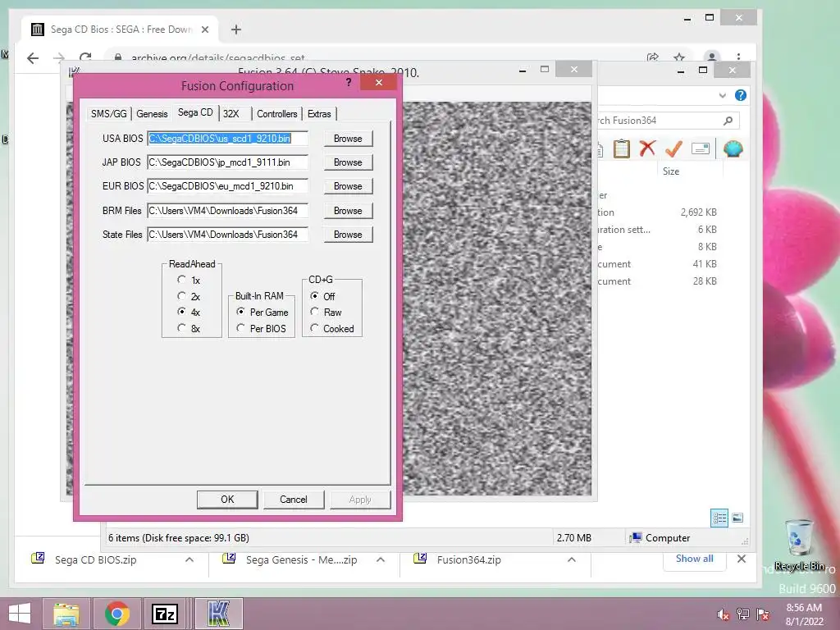Click the State Files path field
Viewport: 840px width, 630px height.
(228, 234)
